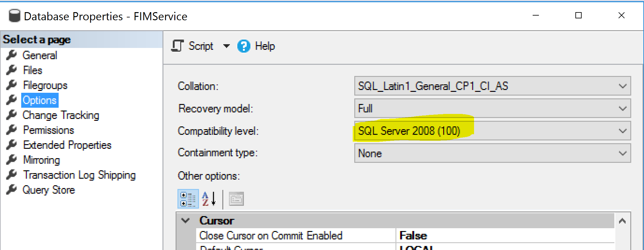This screenshot has height=250, width=644.
Task: Click the database icon in title bar
Action: [14, 16]
